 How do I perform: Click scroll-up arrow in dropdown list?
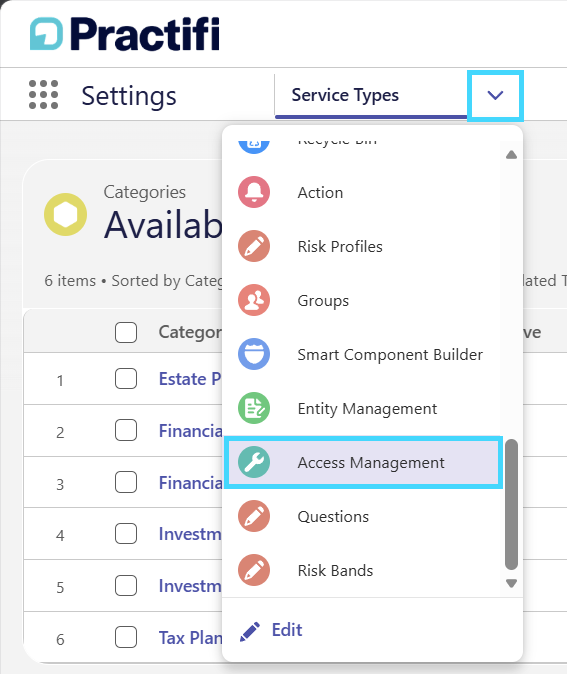(511, 155)
